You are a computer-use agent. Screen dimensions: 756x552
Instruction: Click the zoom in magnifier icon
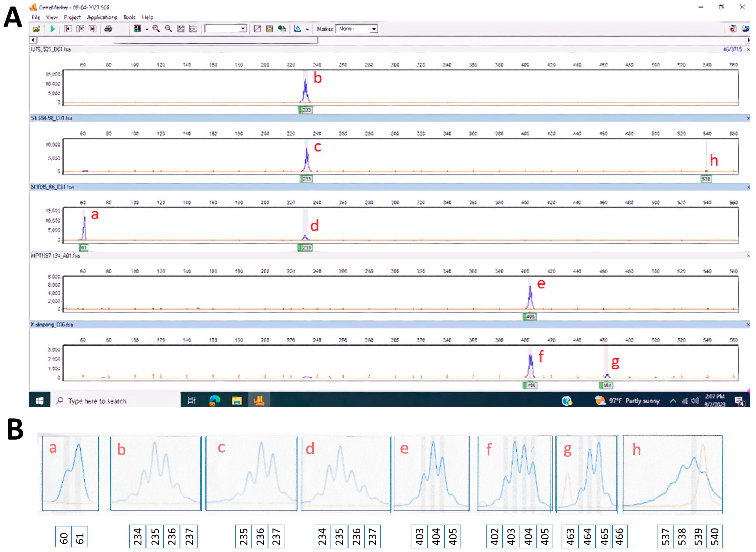156,29
